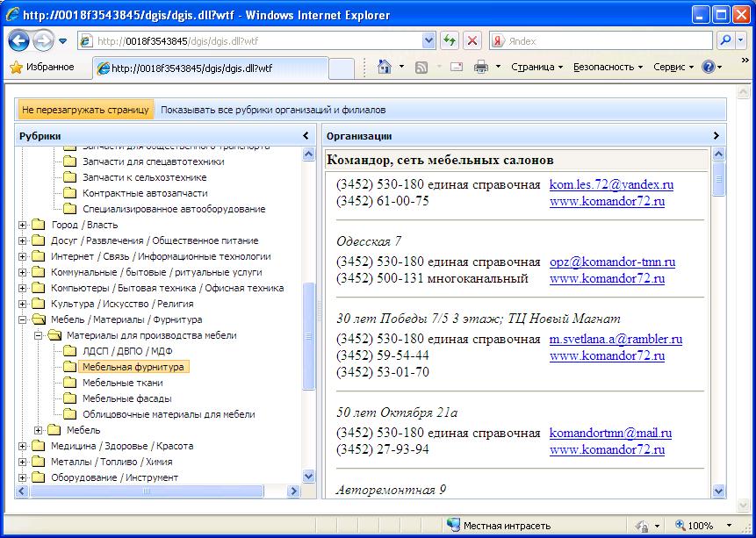Open recent pages dropdown next to Forward
Viewport: 756px width, 538px height.
tap(62, 41)
